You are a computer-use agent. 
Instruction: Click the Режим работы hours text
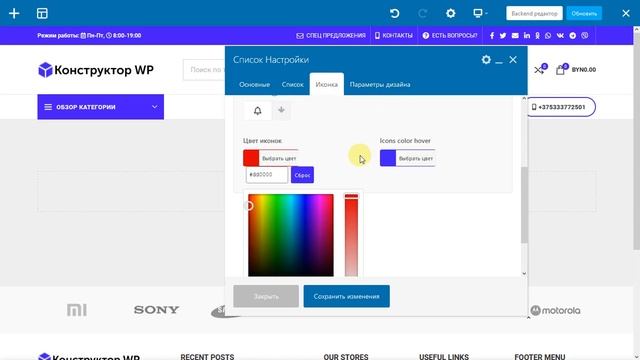coord(89,36)
